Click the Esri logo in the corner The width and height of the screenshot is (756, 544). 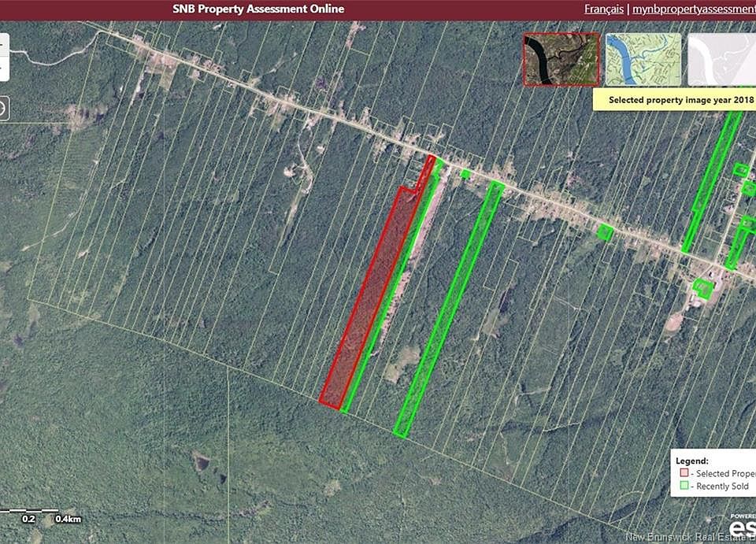(740, 525)
